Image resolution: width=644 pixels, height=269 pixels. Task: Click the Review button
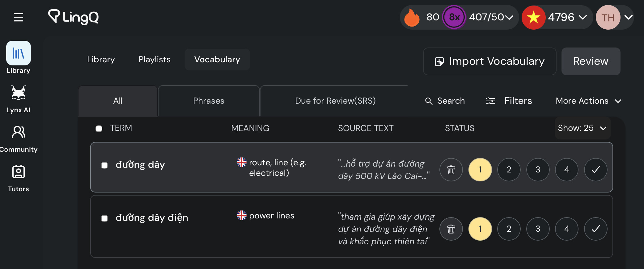pos(591,61)
